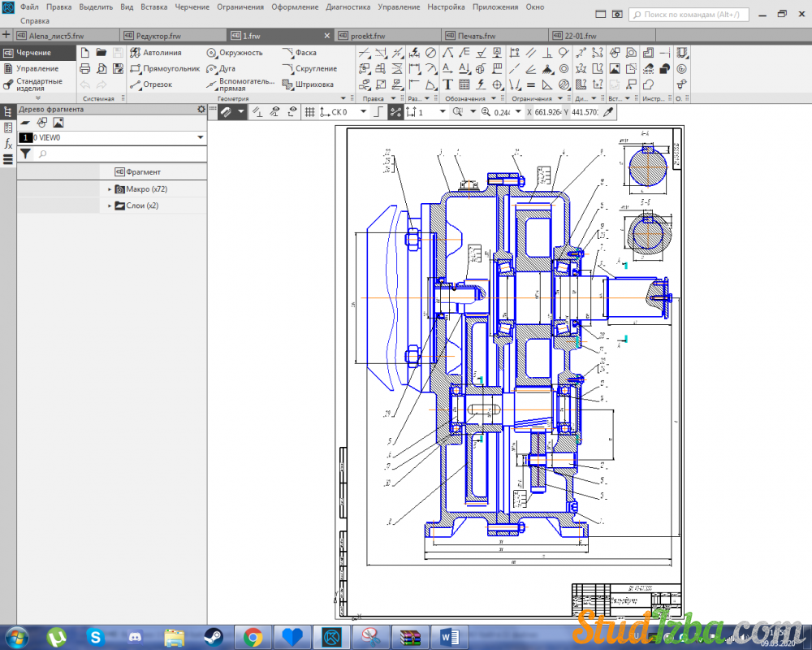
Task: Expand the Макро (x72) tree node
Action: point(110,189)
